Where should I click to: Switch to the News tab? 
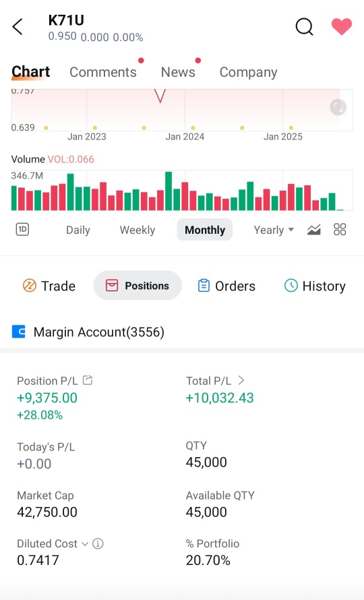pyautogui.click(x=178, y=72)
